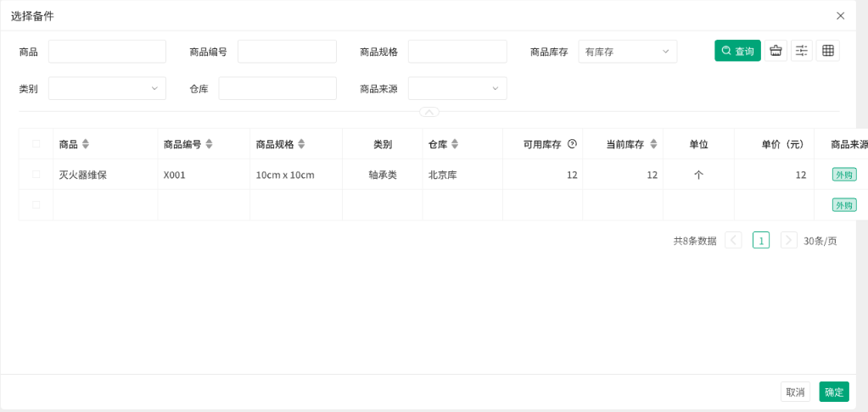The width and height of the screenshot is (868, 412).
Task: Check the empty second row checkbox
Action: pos(36,205)
